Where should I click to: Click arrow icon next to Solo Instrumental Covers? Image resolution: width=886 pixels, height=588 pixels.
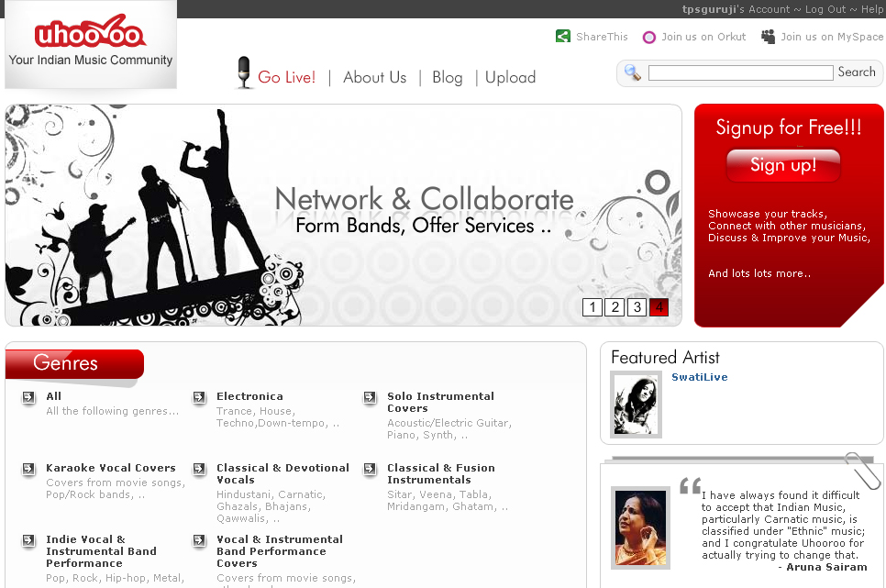pyautogui.click(x=370, y=397)
